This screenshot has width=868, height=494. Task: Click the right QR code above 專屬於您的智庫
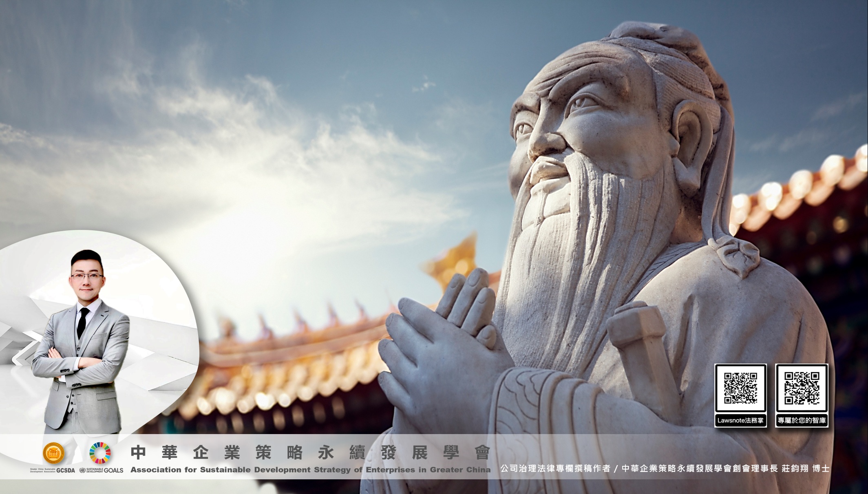pyautogui.click(x=802, y=388)
